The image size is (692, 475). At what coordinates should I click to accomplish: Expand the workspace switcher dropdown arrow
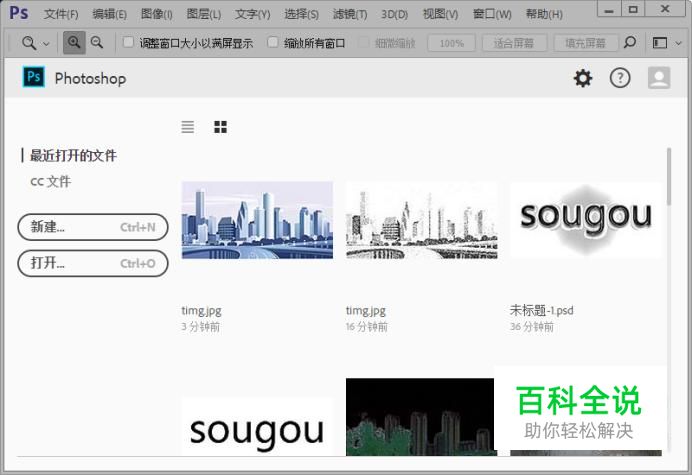pyautogui.click(x=679, y=43)
